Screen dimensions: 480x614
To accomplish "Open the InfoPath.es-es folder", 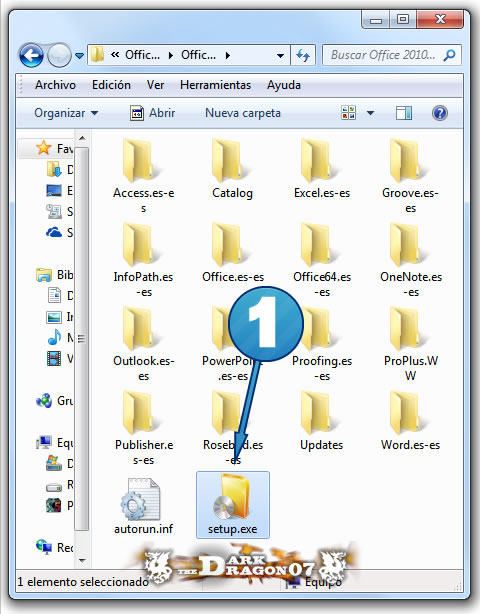I will pyautogui.click(x=143, y=260).
